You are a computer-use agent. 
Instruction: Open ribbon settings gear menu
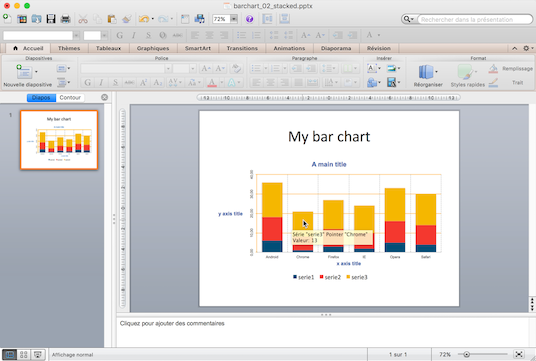528,48
